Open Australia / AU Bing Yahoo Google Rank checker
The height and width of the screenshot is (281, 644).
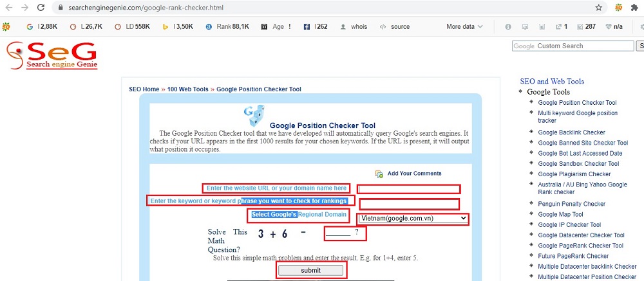tap(582, 188)
